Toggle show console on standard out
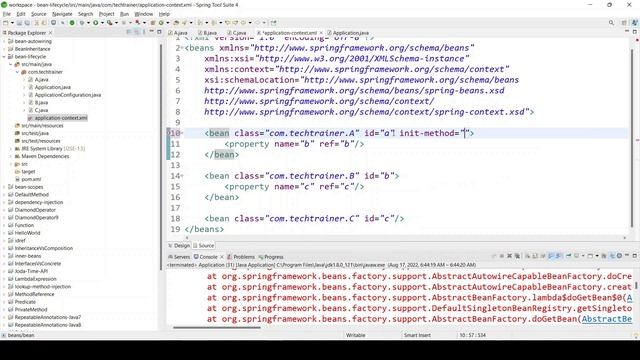The image size is (640, 360). point(550,256)
